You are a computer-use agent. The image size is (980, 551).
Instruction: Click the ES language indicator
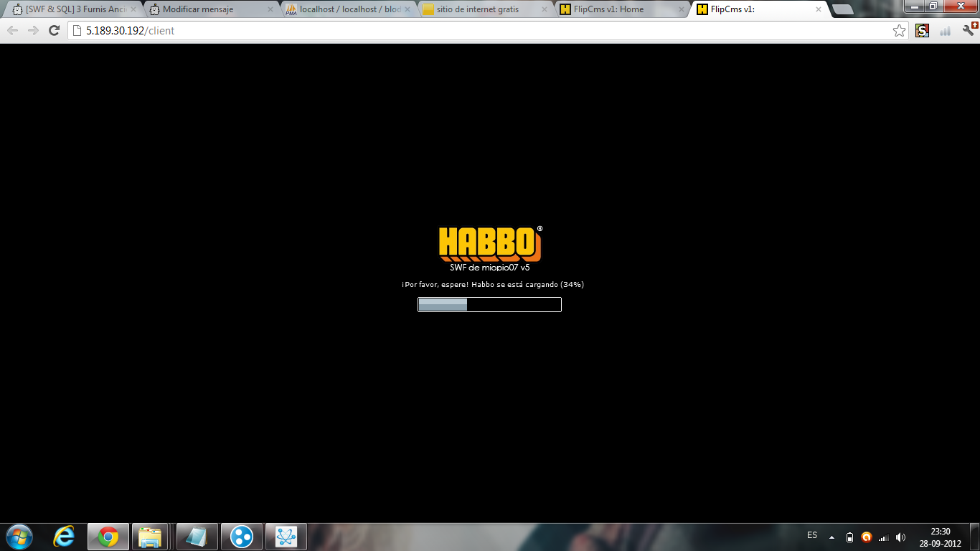click(x=812, y=535)
